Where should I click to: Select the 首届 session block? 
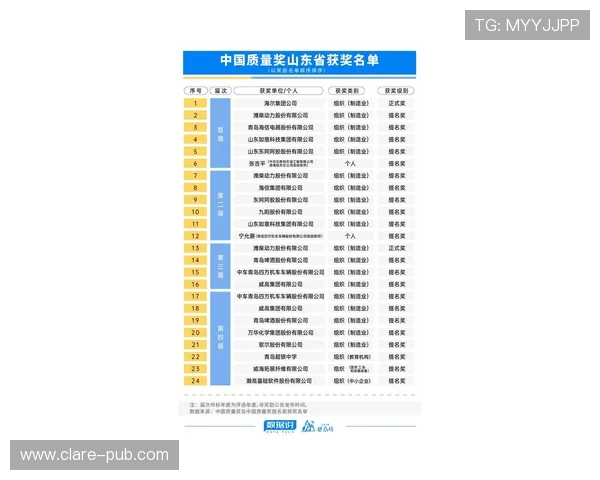(220, 133)
